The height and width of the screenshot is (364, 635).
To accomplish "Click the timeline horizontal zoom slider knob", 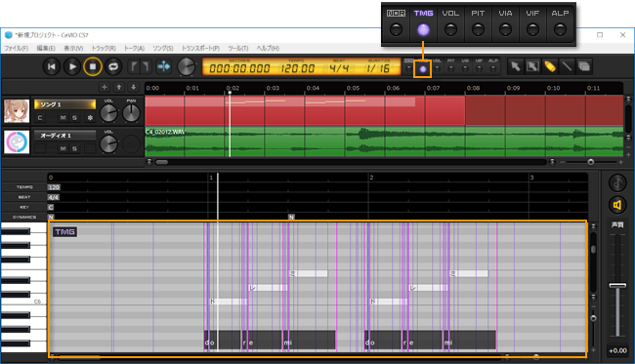I will (x=591, y=162).
